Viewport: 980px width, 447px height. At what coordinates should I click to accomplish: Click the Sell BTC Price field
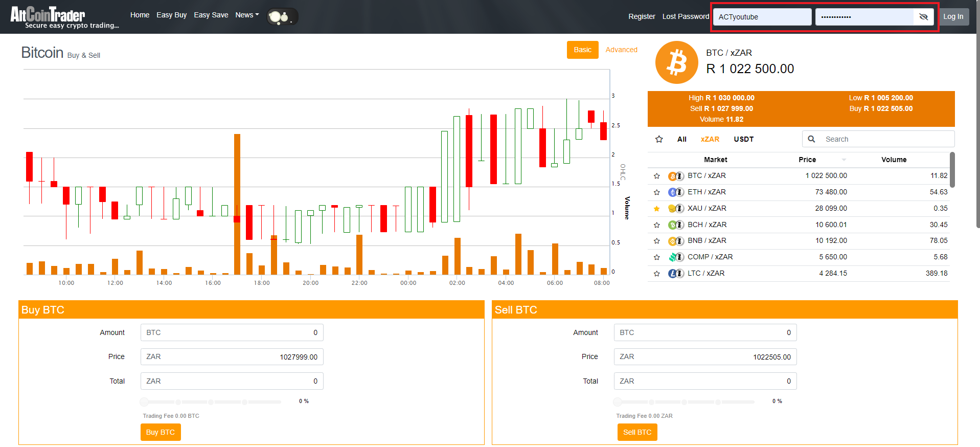(x=705, y=356)
